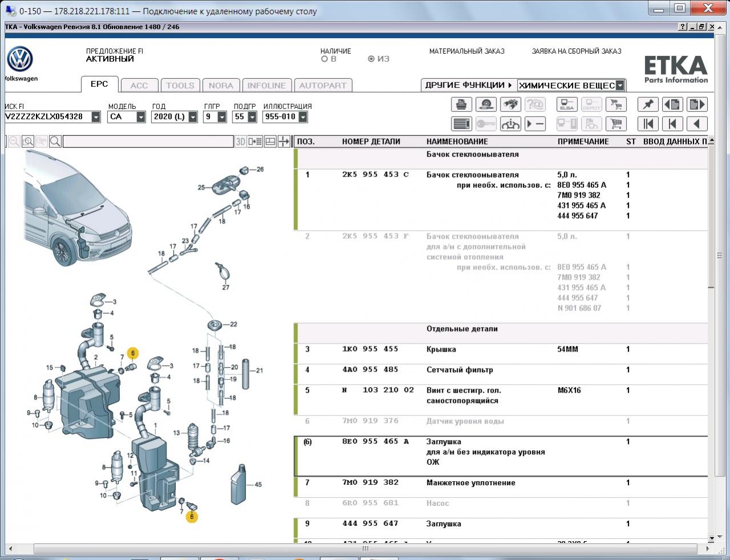Image resolution: width=730 pixels, height=560 pixels.
Task: Click the pushpin icon
Action: tap(648, 104)
